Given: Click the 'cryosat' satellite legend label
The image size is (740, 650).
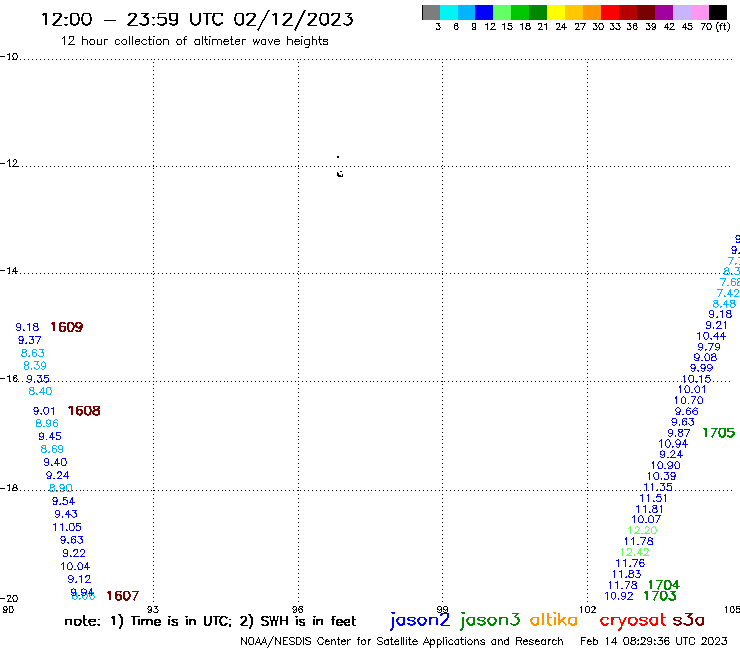Looking at the screenshot, I should [x=633, y=620].
